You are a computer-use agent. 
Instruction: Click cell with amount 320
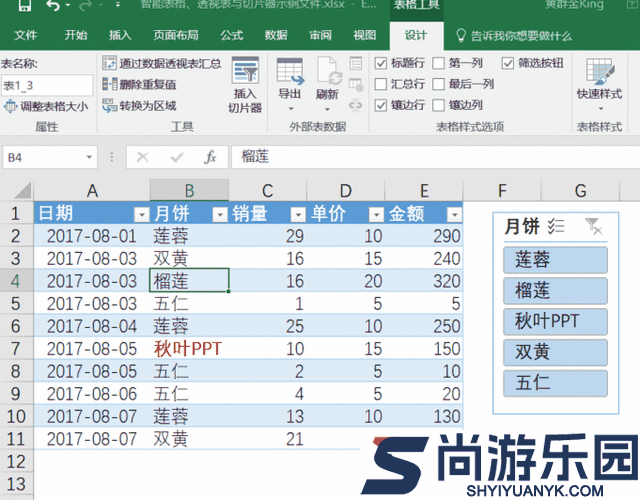[x=424, y=281]
